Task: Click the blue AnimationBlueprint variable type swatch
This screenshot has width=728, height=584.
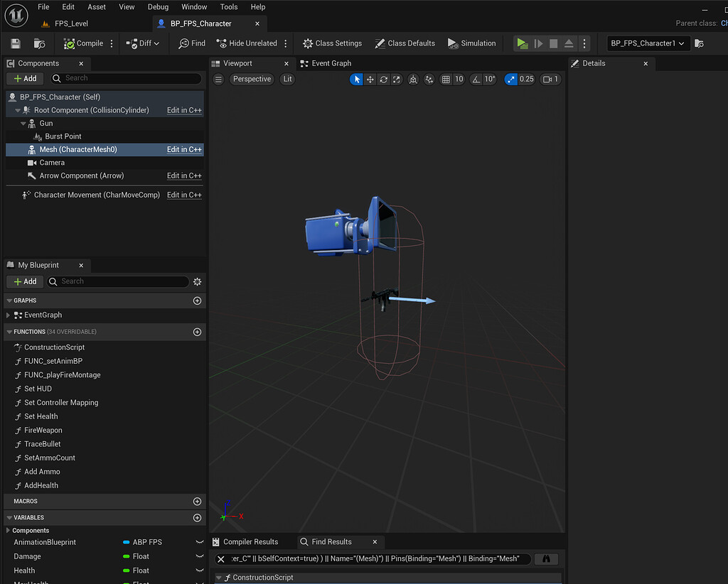Action: point(127,542)
